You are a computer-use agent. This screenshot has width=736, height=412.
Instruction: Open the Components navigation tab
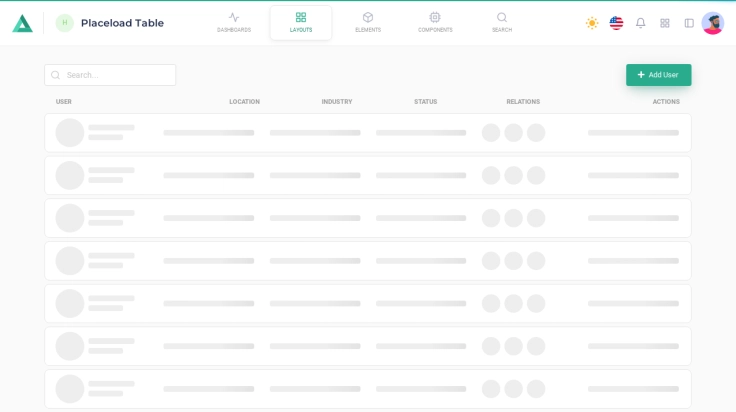pyautogui.click(x=435, y=22)
